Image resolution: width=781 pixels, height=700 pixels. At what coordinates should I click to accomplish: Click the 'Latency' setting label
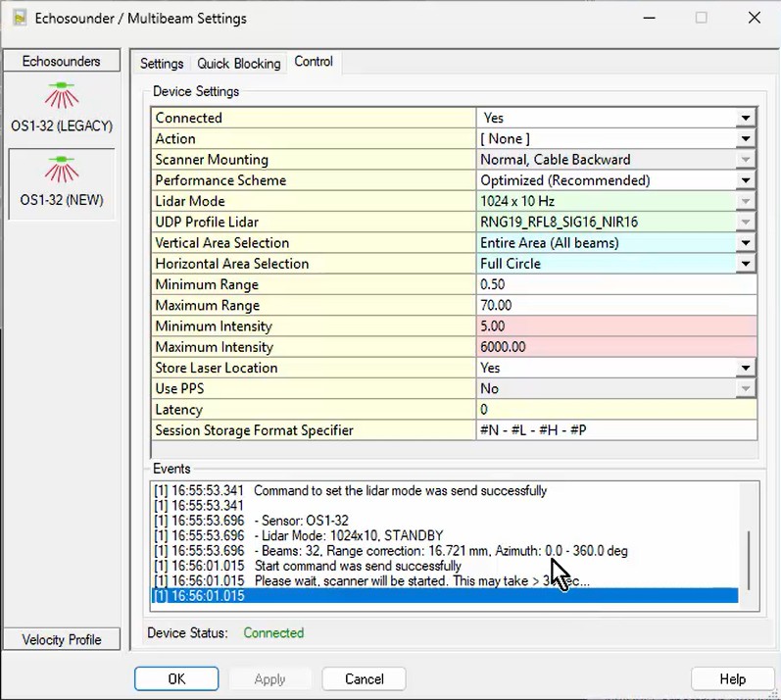pos(178,410)
